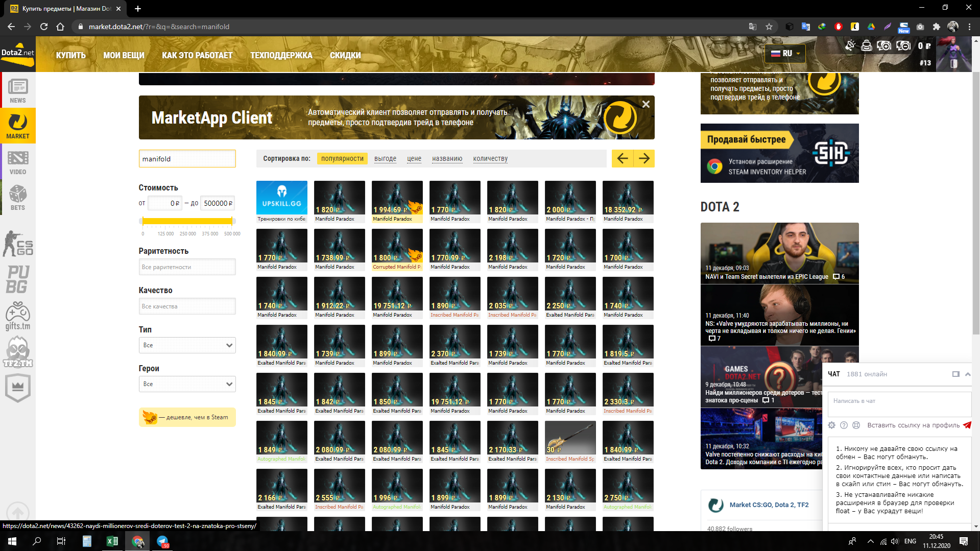This screenshot has height=551, width=980.
Task: Open the gifts.tm gamepad icon
Action: pyautogui.click(x=17, y=316)
